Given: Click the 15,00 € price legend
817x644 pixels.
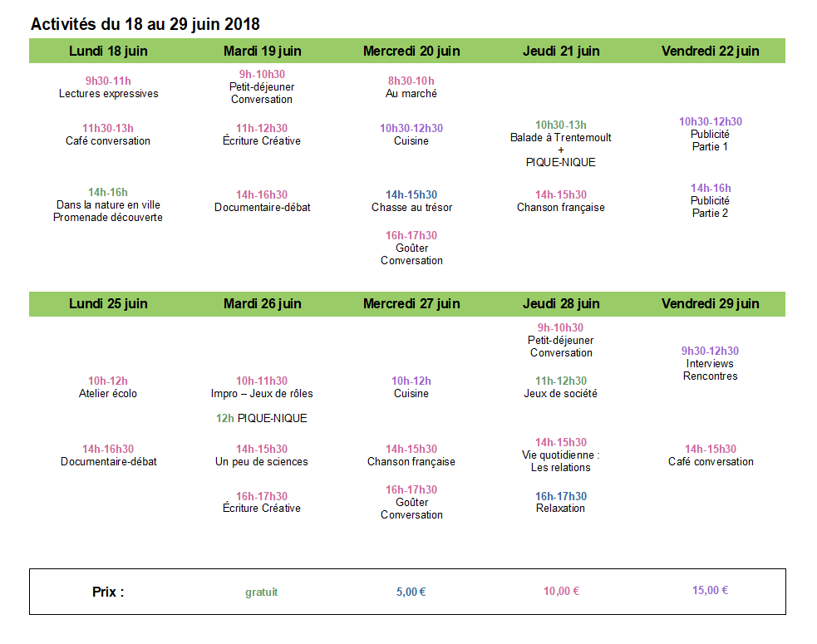Looking at the screenshot, I should 710,590.
